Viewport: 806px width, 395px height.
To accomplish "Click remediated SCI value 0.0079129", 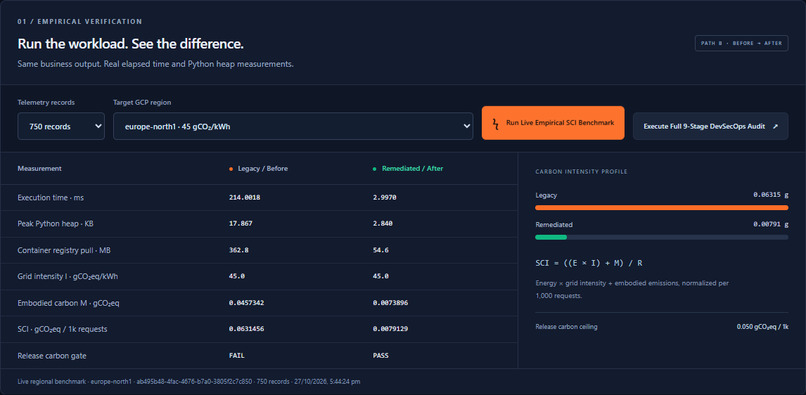I will pyautogui.click(x=390, y=329).
